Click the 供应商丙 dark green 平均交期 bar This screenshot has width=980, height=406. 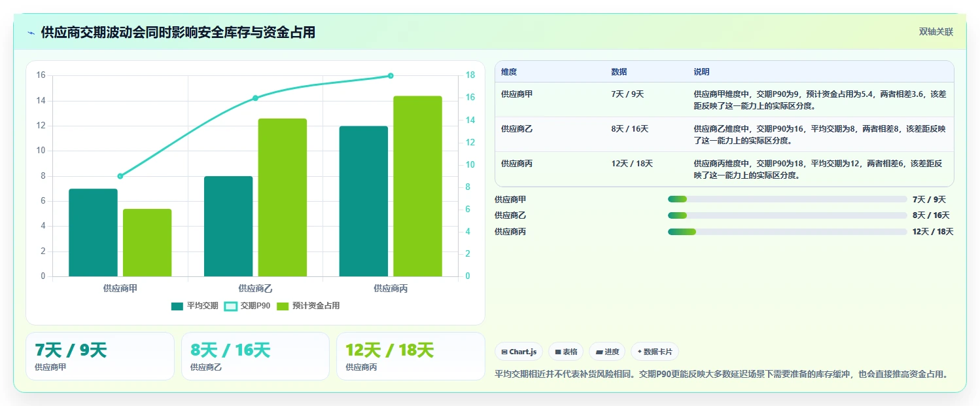(364, 201)
